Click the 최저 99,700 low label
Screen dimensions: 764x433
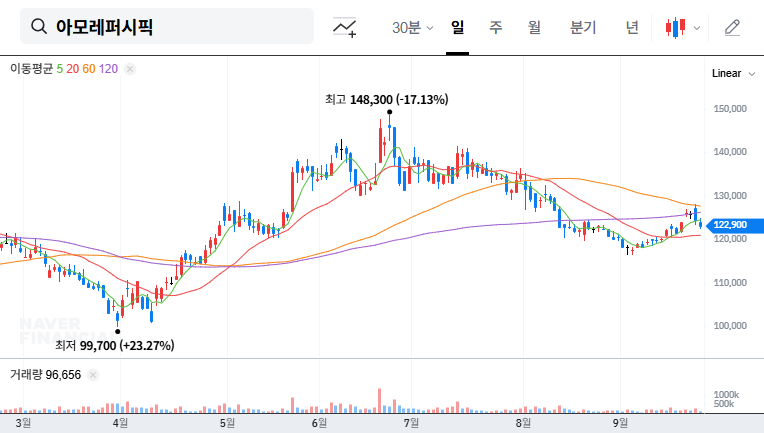tap(115, 346)
